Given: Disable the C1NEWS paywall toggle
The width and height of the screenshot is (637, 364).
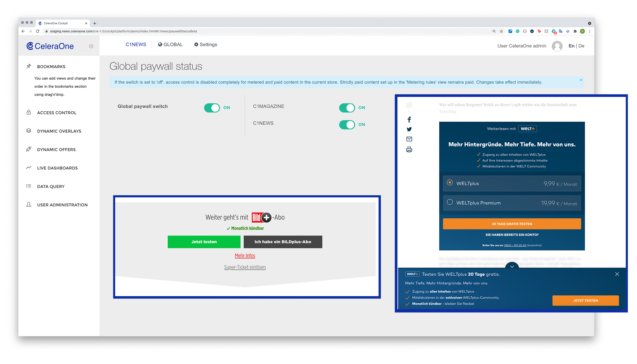Looking at the screenshot, I should pyautogui.click(x=347, y=125).
